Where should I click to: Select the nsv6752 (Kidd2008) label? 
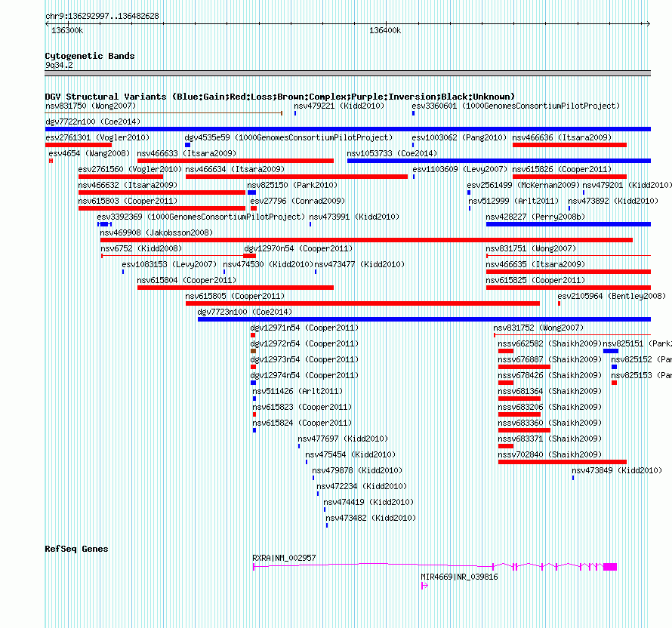tap(141, 248)
